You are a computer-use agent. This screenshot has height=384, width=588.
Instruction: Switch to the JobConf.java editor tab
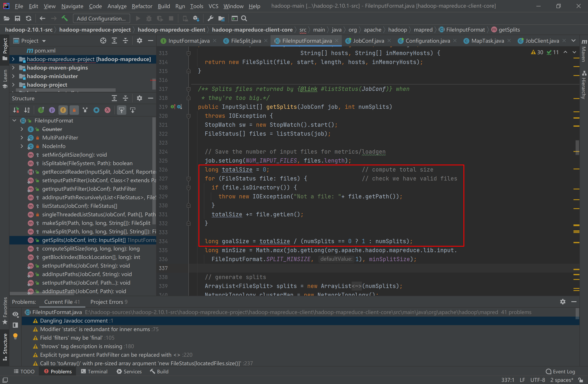point(368,41)
